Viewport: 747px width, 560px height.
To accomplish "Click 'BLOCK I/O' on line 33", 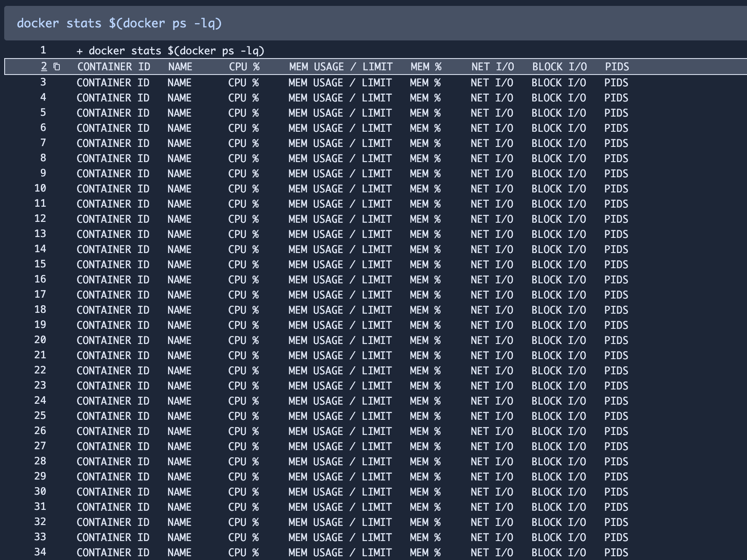I will pyautogui.click(x=559, y=537).
